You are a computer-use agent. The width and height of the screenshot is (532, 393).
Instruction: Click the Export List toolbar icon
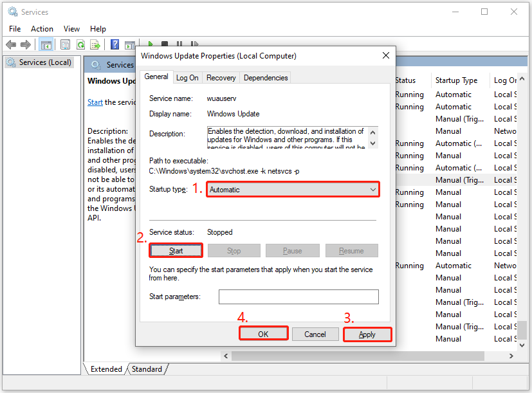(96, 44)
